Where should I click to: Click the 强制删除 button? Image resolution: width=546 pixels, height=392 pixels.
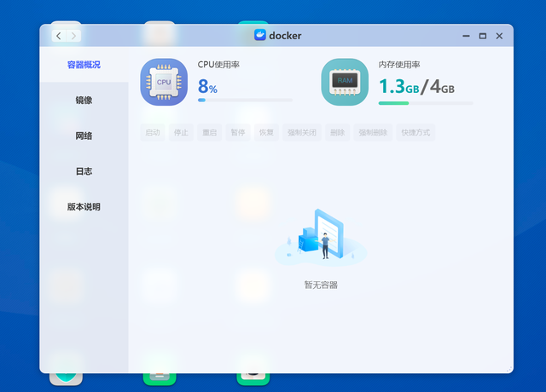(373, 133)
